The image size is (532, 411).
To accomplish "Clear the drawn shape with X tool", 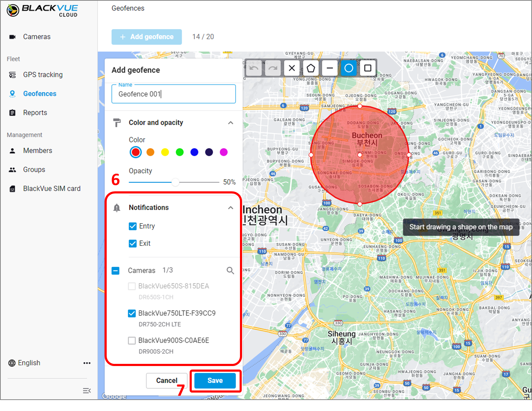I will pos(292,68).
